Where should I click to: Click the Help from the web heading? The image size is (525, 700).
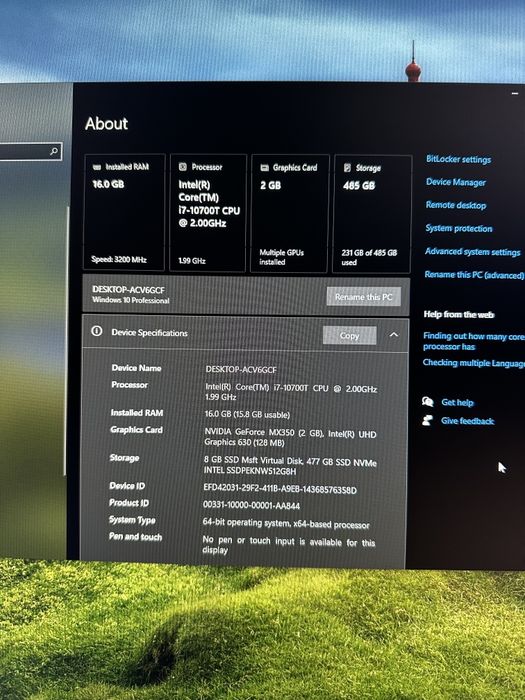tap(458, 314)
